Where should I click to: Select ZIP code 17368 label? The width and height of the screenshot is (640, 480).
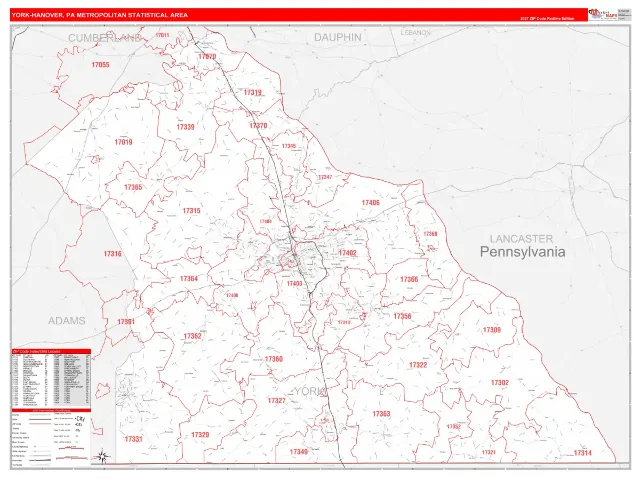coord(430,234)
